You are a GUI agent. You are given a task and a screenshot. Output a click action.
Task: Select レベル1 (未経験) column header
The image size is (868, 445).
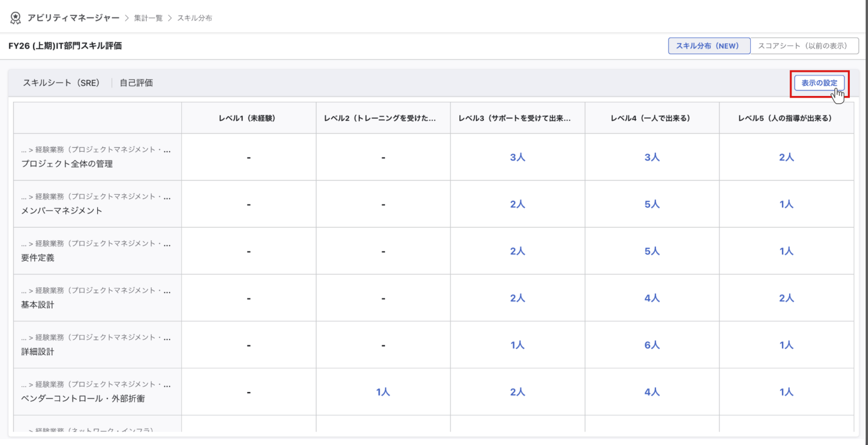(249, 118)
